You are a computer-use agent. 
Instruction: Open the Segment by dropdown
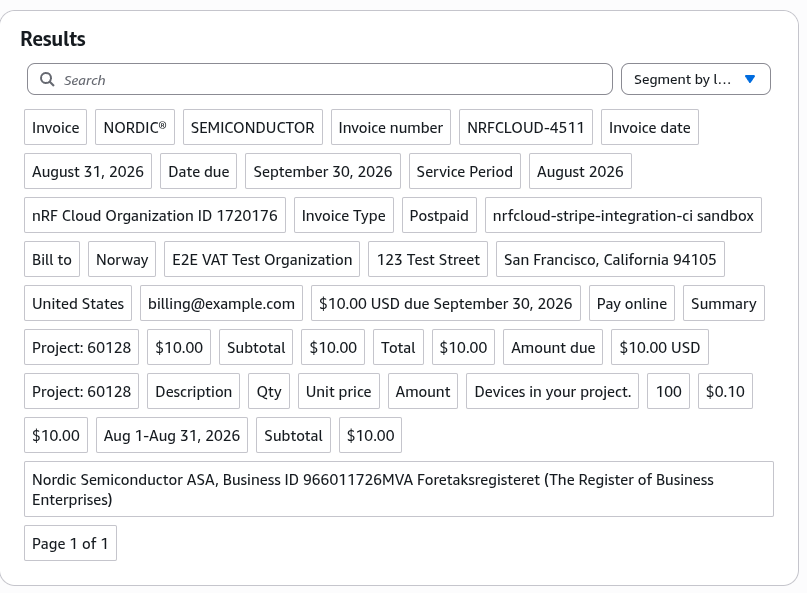[695, 79]
